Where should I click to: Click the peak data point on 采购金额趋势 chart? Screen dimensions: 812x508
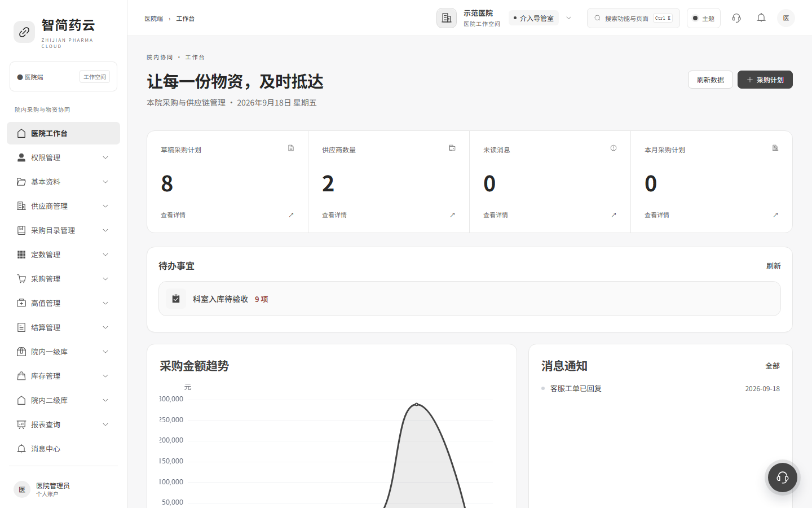[x=417, y=404]
